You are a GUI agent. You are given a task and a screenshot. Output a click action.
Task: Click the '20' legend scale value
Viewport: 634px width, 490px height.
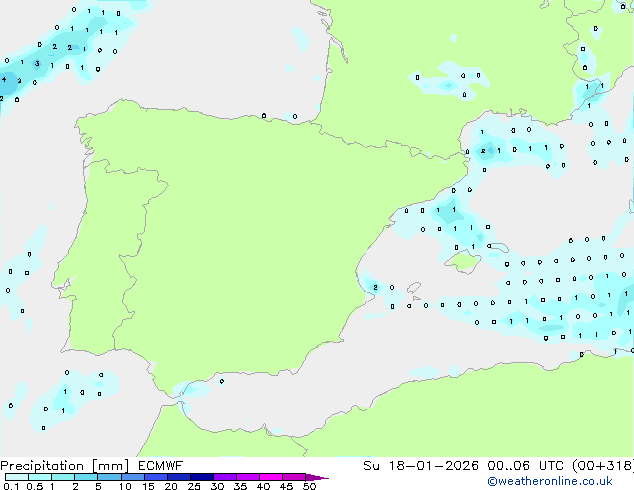(171, 486)
